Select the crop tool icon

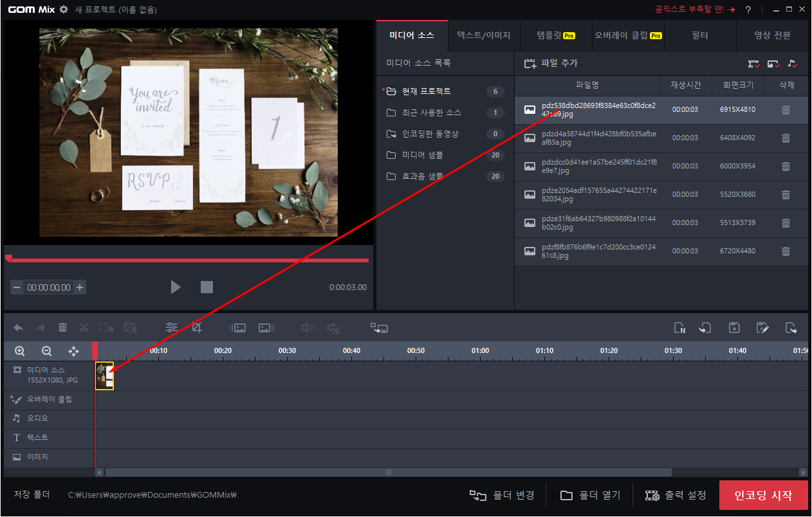pyautogui.click(x=197, y=327)
